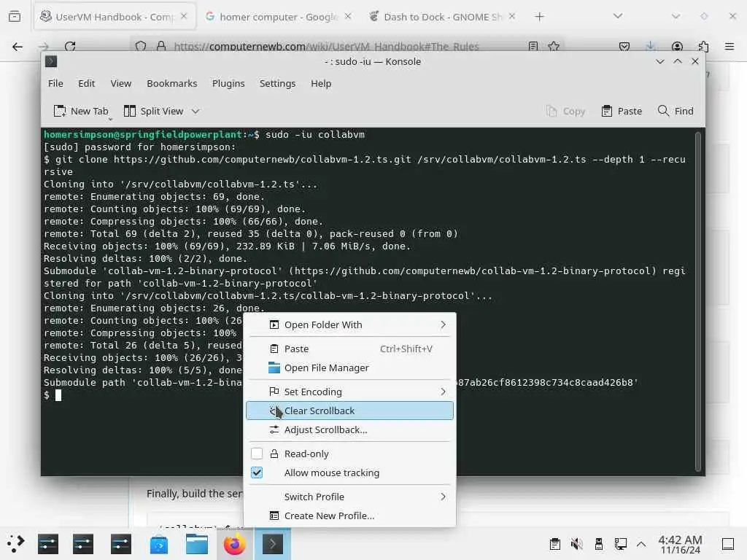Go forward in Firefox
The width and height of the screenshot is (747, 560).
pos(44,46)
